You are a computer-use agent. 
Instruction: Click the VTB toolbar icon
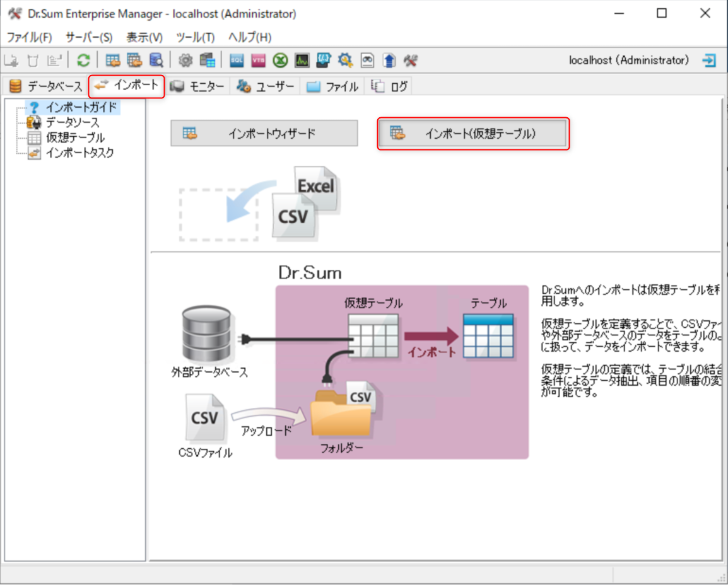click(x=259, y=61)
